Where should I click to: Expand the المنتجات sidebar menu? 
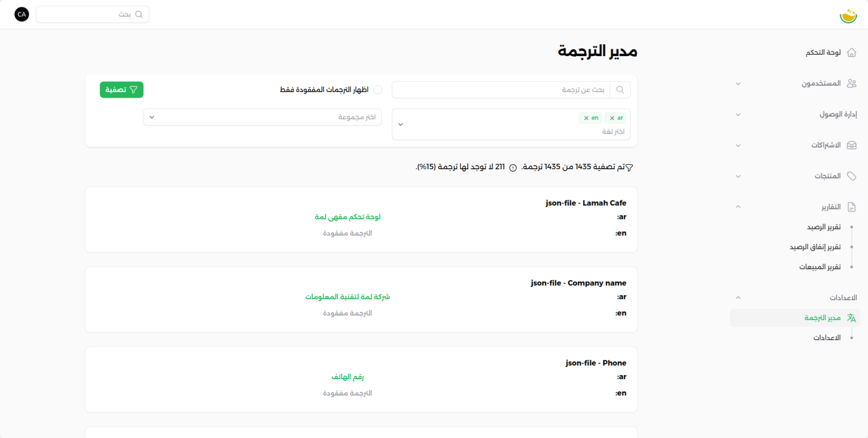point(738,176)
